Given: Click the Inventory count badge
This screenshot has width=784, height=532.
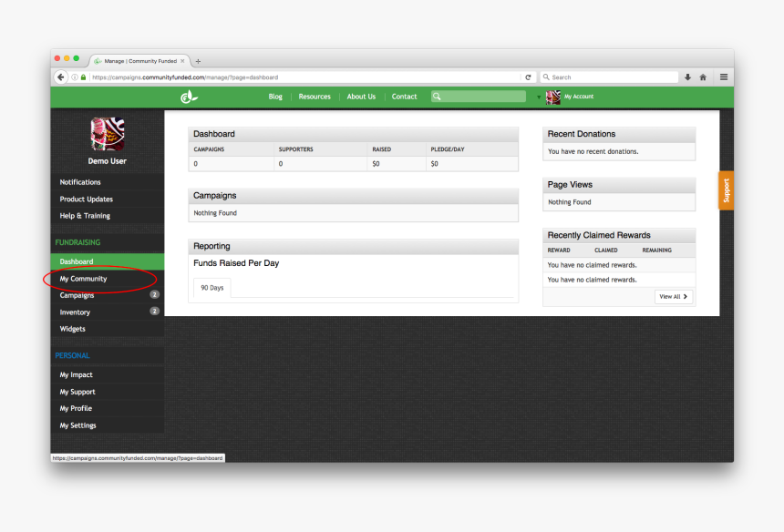Looking at the screenshot, I should click(x=154, y=312).
